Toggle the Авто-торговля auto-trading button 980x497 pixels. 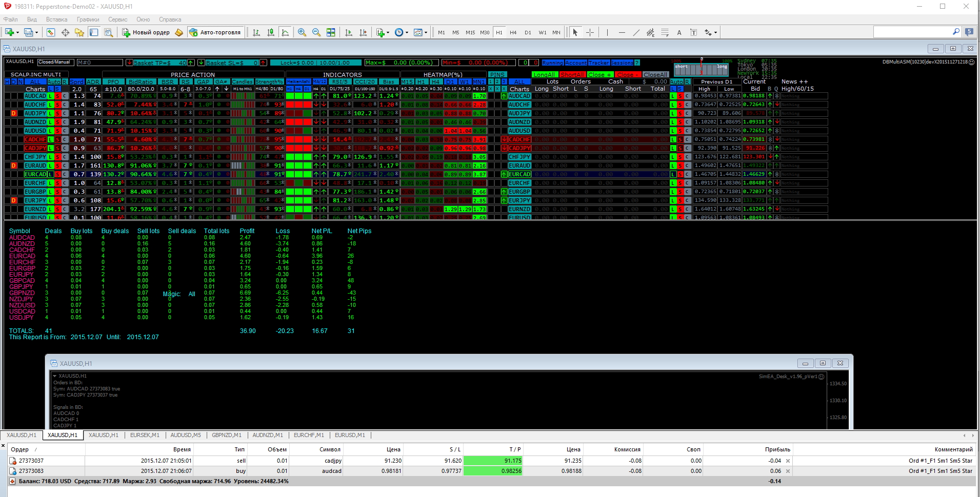pyautogui.click(x=215, y=32)
